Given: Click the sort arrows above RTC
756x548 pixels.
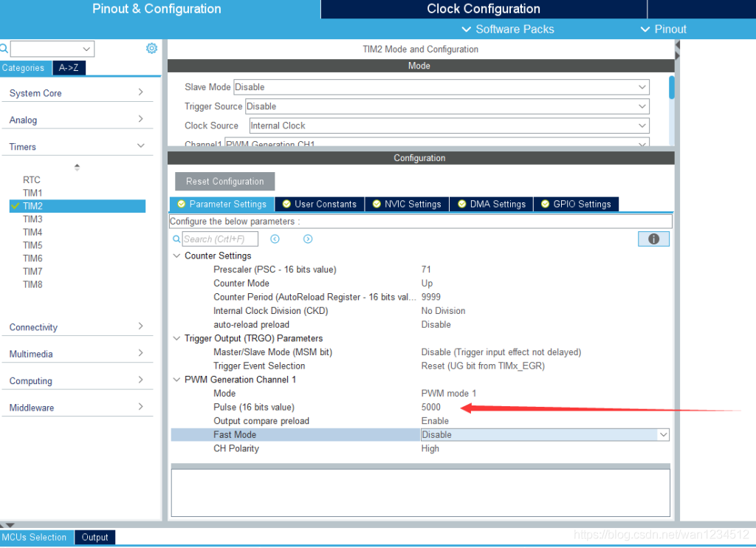Looking at the screenshot, I should [x=77, y=167].
